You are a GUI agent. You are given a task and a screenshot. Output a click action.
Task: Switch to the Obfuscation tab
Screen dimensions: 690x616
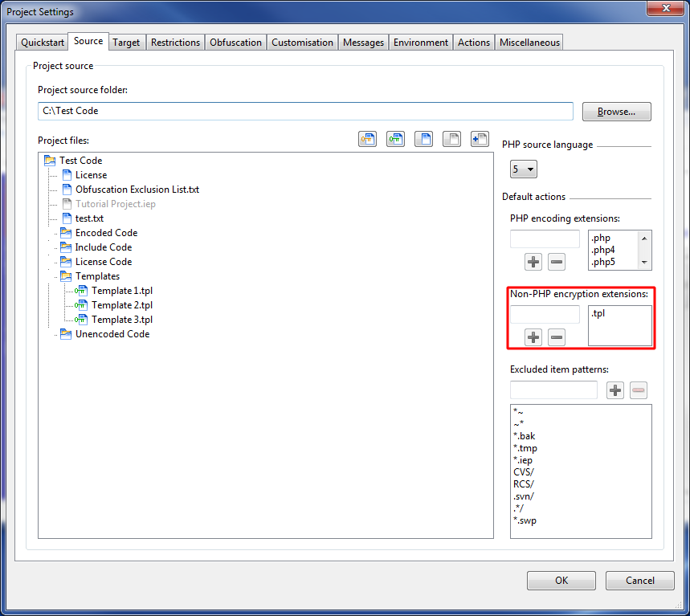pyautogui.click(x=235, y=43)
